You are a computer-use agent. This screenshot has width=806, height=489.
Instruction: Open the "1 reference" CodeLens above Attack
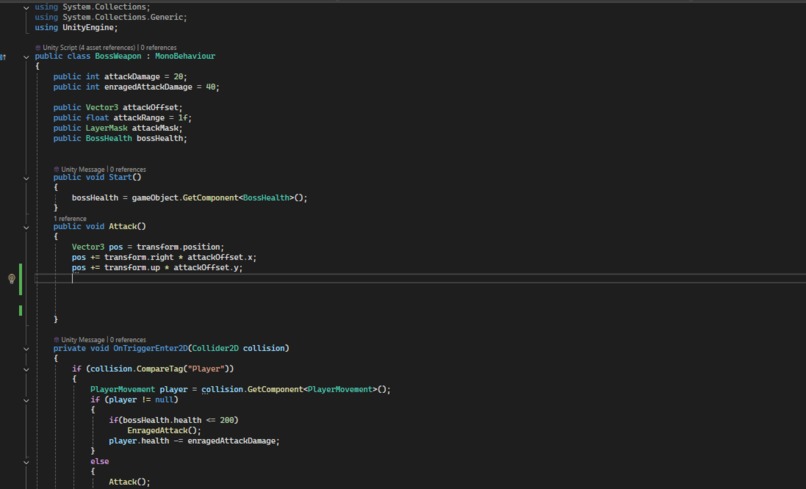click(x=70, y=219)
